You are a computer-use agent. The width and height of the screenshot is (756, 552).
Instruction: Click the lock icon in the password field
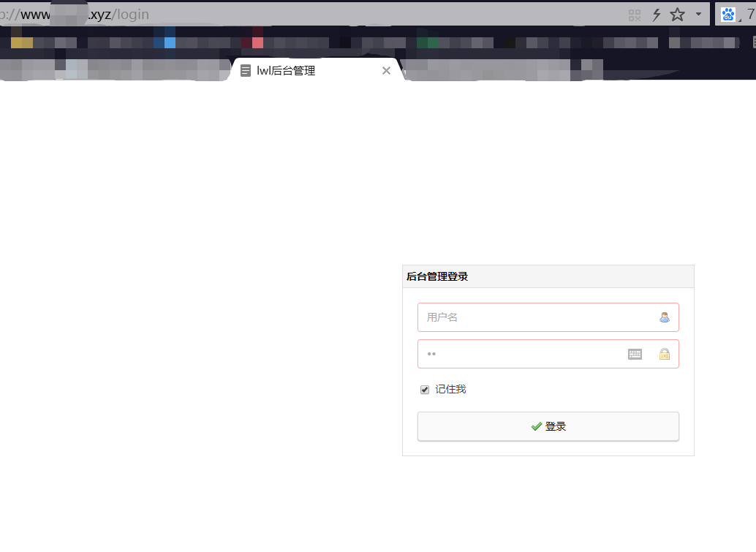pos(664,354)
